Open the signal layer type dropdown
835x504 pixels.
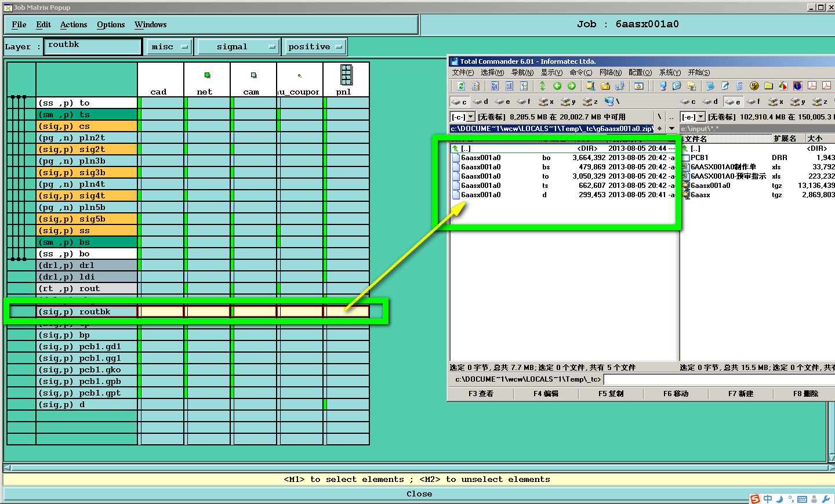coord(238,47)
